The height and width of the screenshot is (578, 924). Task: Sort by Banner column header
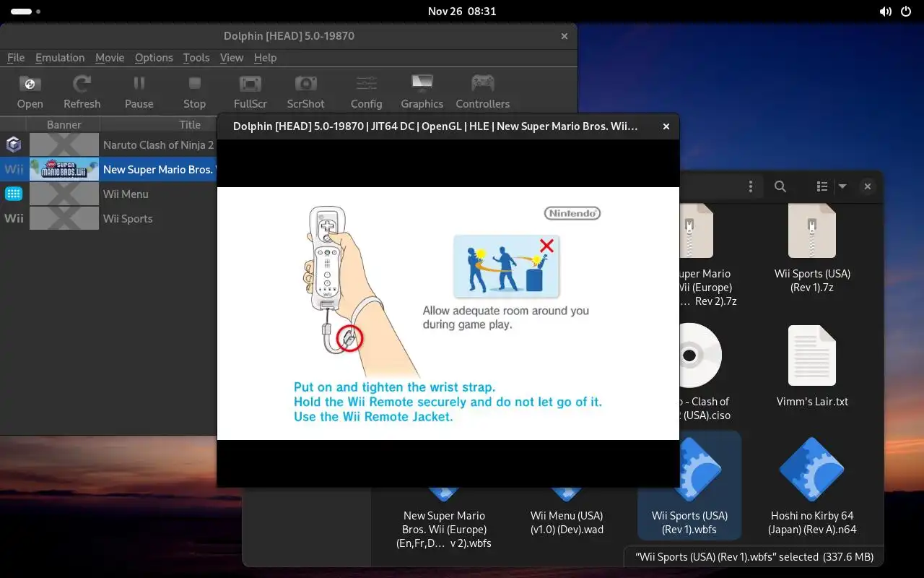(64, 124)
